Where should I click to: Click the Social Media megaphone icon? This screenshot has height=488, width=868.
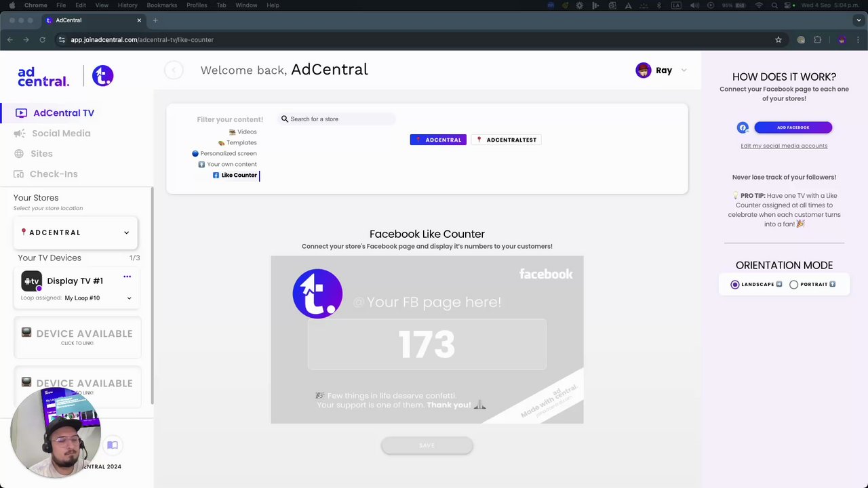click(20, 134)
